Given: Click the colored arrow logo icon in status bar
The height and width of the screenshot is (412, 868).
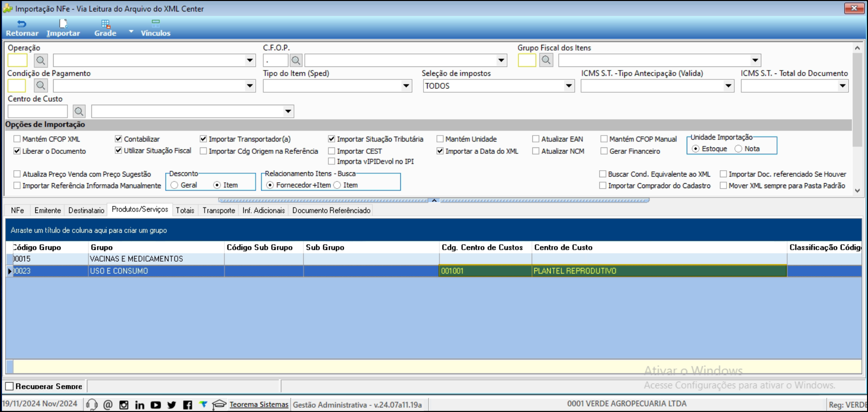Looking at the screenshot, I should coord(203,405).
